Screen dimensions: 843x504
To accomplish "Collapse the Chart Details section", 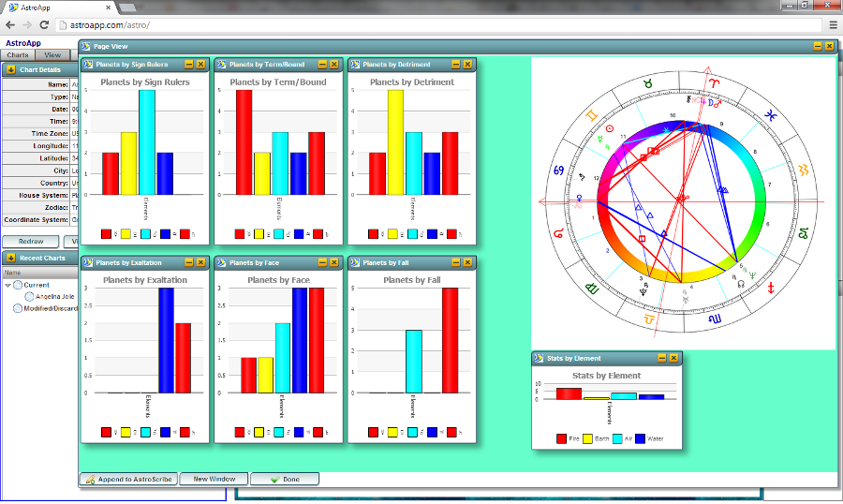I will click(x=10, y=69).
